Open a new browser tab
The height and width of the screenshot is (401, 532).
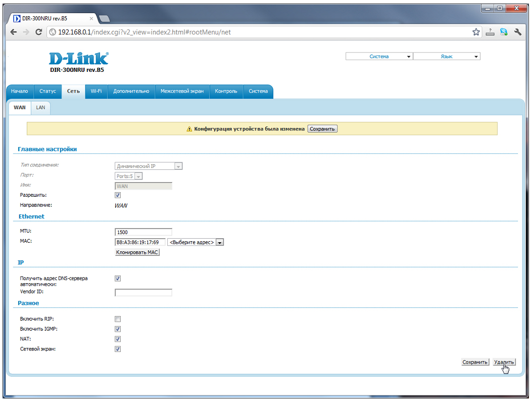[105, 19]
